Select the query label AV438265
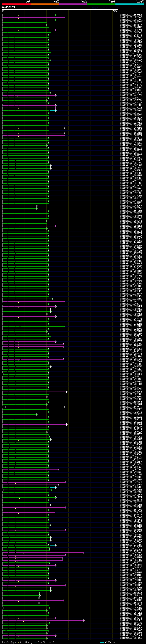This screenshot has height=644, width=146. (8, 7)
